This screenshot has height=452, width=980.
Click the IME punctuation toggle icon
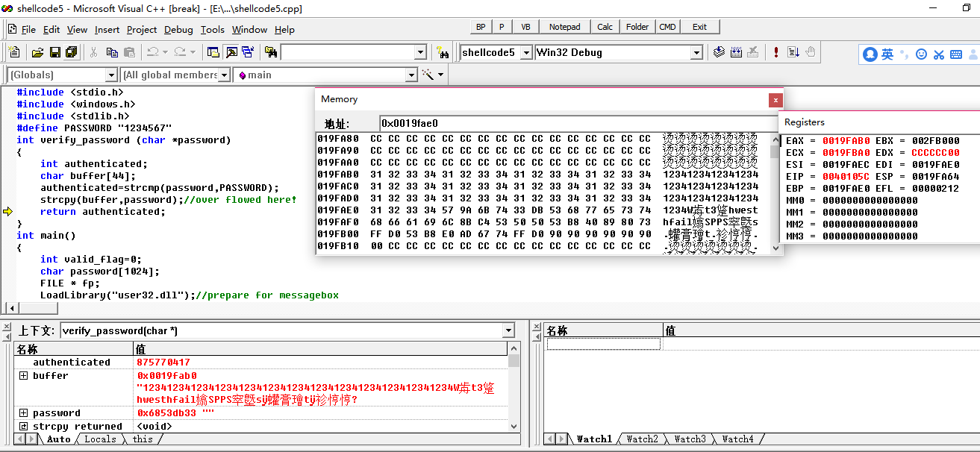(905, 54)
